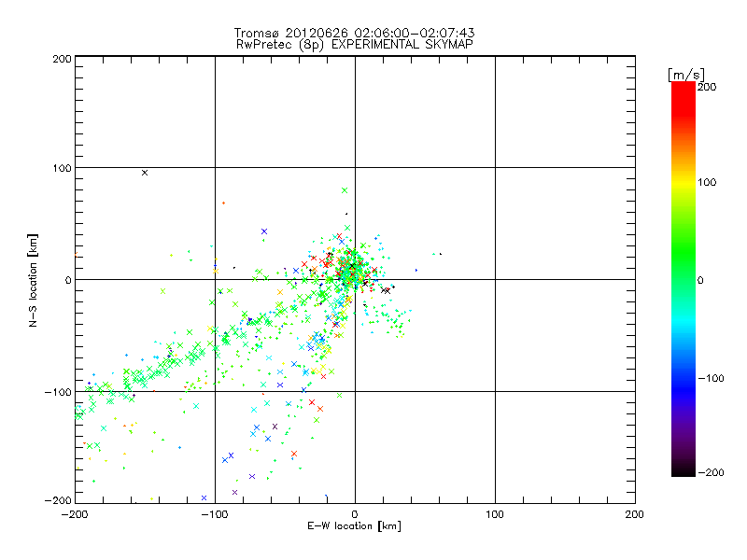Click the [m/s] color bar unit label

(x=686, y=74)
